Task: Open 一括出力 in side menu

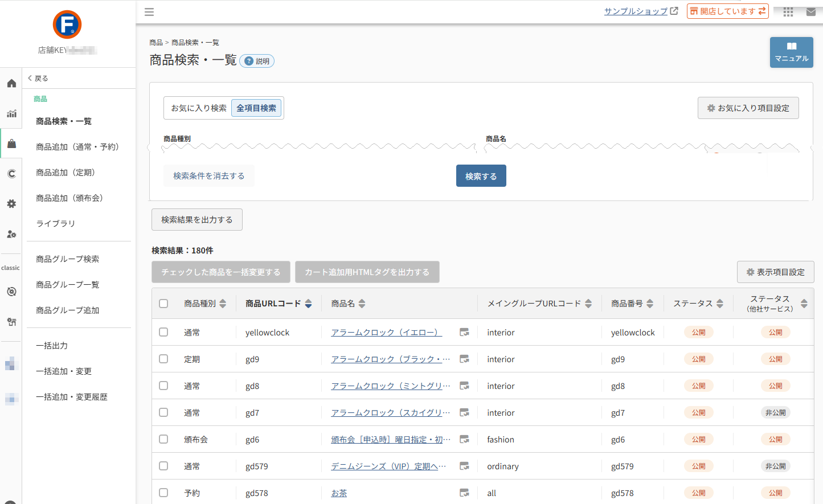Action: [52, 346]
